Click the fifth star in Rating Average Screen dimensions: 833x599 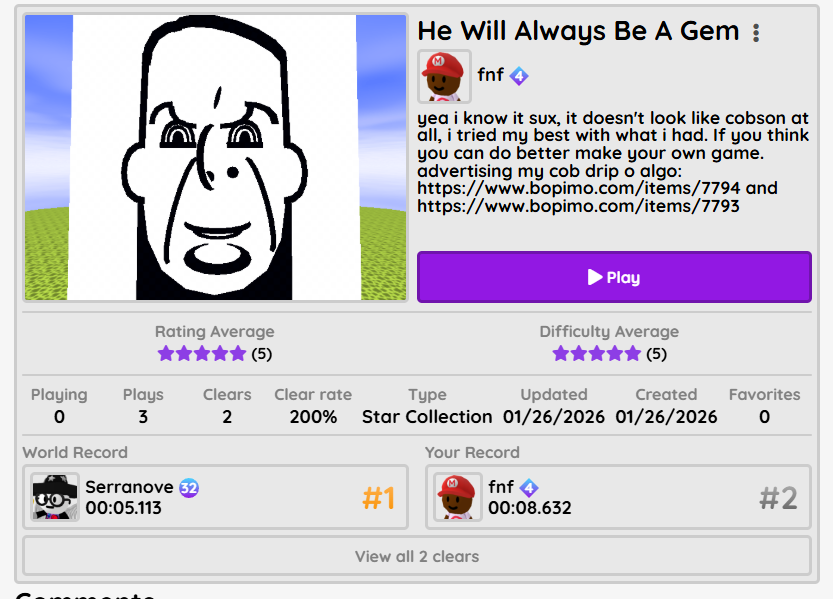click(x=238, y=354)
